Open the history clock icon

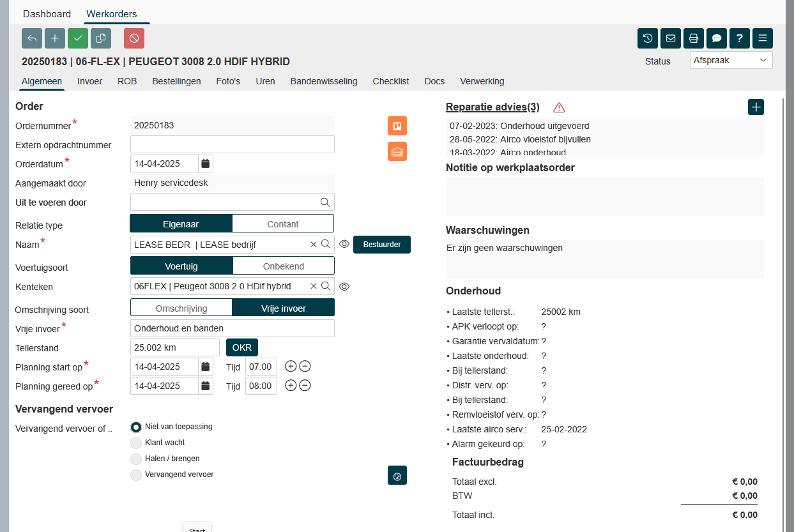[648, 38]
